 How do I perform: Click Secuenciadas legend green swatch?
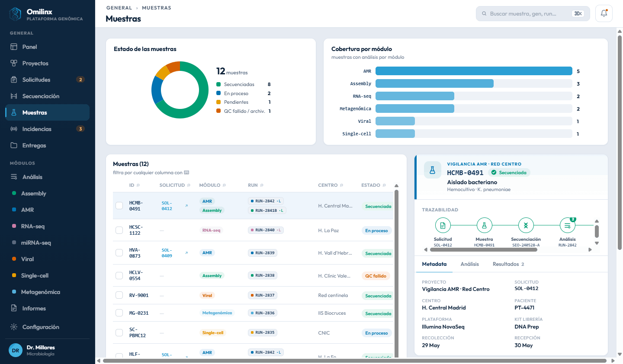[218, 84]
